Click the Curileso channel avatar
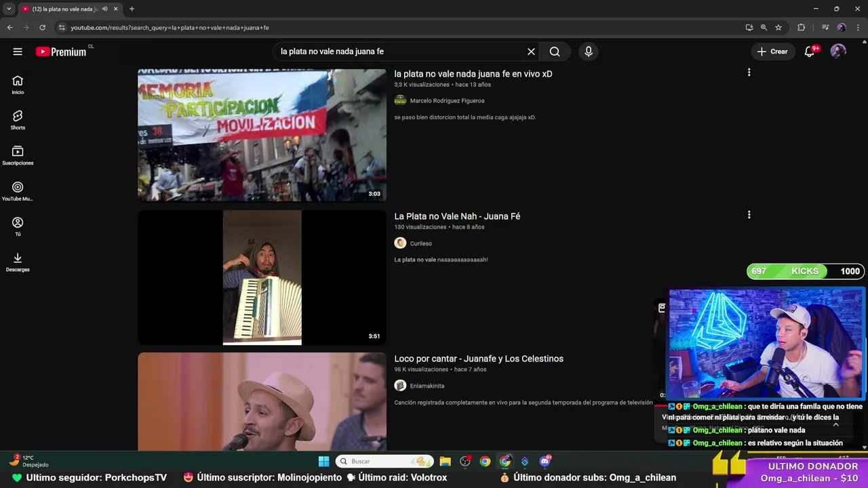Screen dimensions: 868x488 400,243
